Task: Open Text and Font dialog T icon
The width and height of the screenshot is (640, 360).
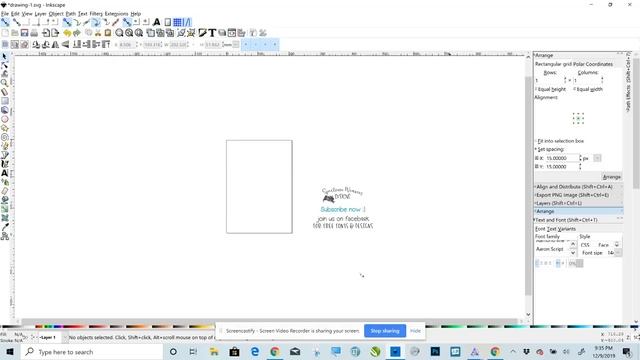Action: (212, 33)
